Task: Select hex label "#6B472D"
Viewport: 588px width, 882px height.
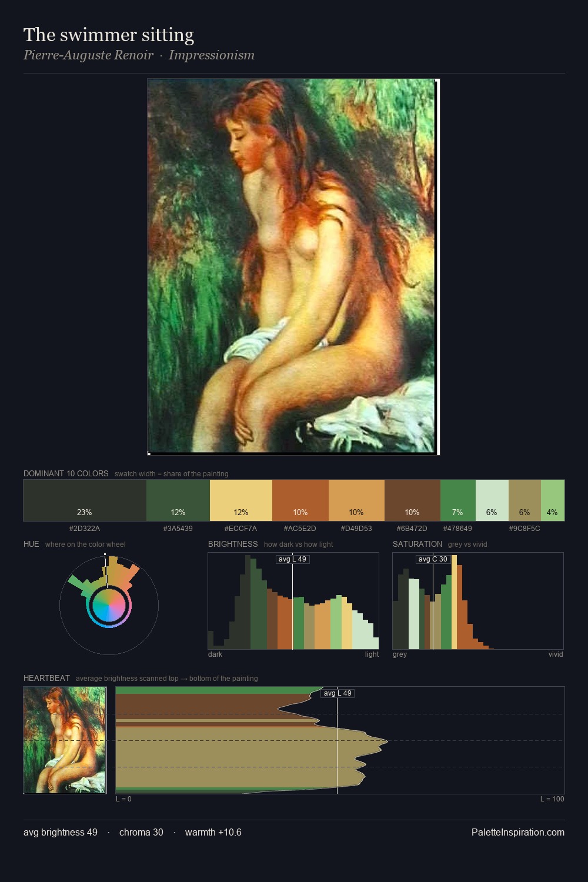Action: click(x=412, y=528)
